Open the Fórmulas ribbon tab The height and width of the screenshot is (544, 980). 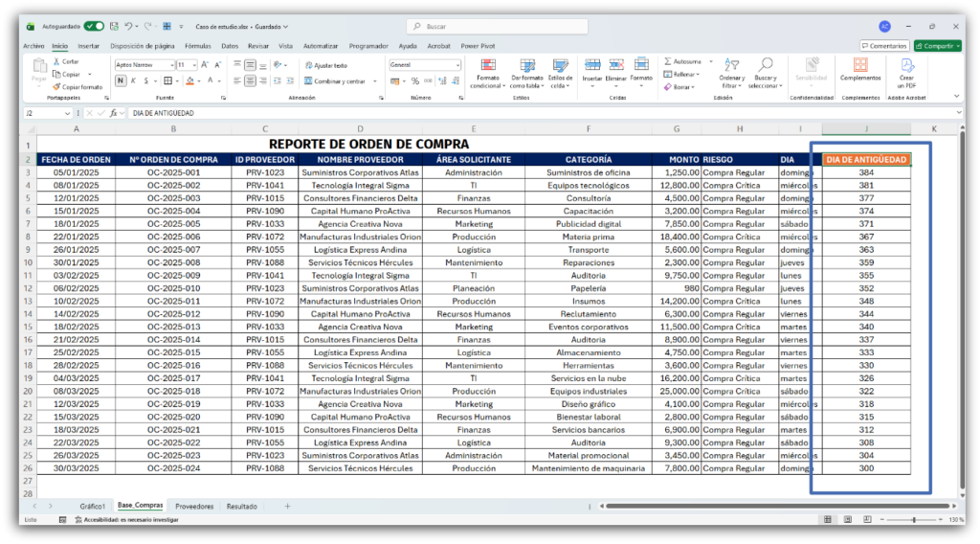197,45
